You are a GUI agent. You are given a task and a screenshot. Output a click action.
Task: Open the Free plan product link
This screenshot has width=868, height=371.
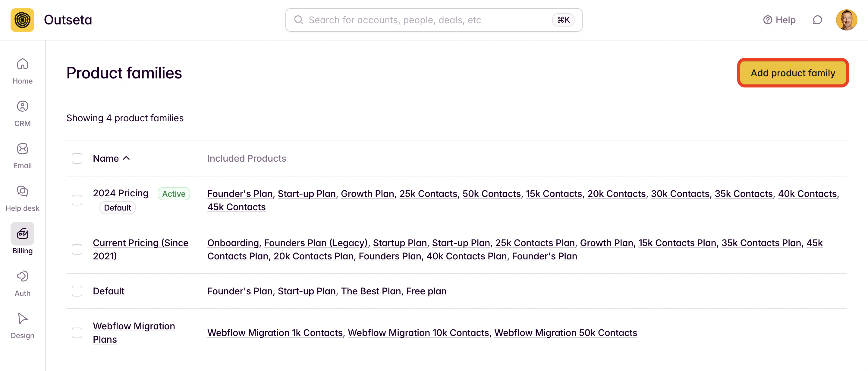(426, 291)
